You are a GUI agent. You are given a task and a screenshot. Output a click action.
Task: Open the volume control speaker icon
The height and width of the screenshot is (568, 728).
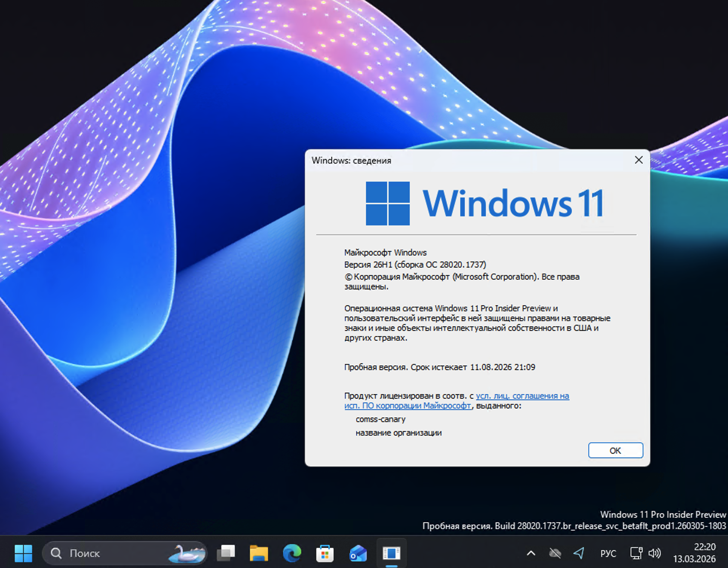(655, 553)
